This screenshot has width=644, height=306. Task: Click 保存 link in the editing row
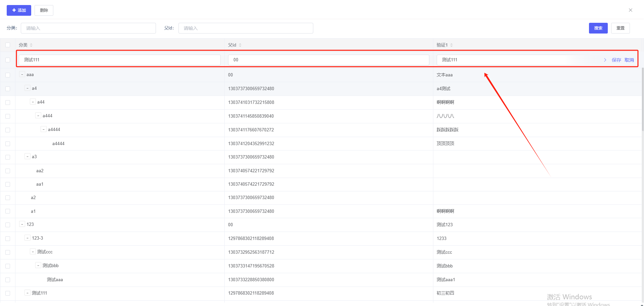pos(616,60)
